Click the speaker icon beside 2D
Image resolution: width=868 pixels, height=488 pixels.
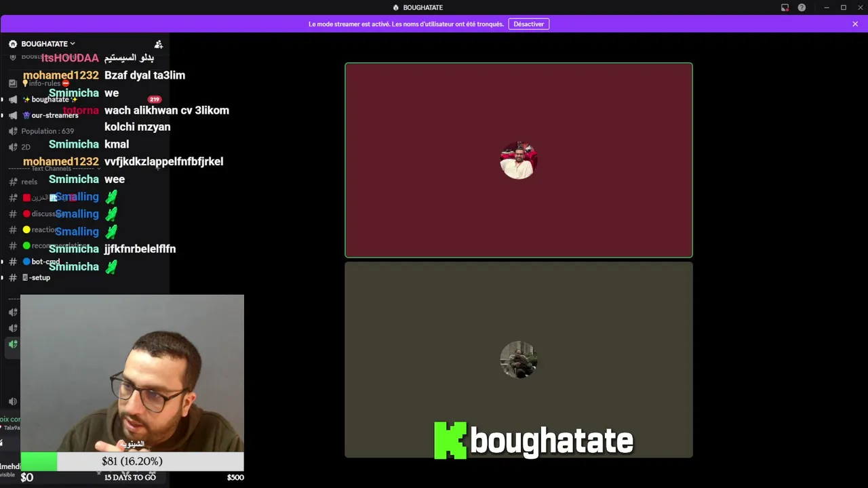tap(13, 147)
